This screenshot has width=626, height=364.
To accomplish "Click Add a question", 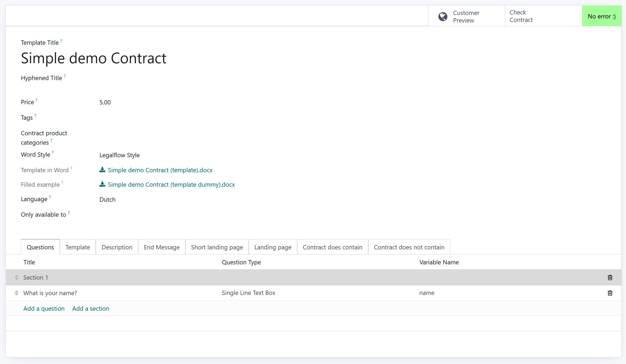I will pyautogui.click(x=44, y=308).
